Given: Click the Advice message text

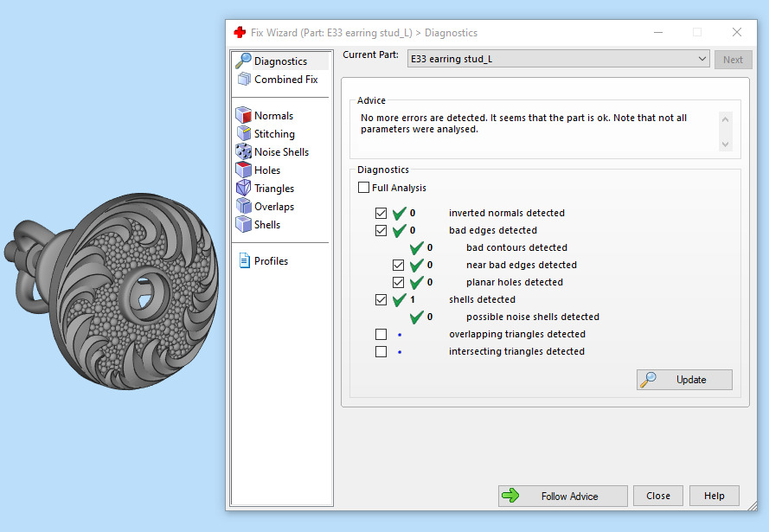Looking at the screenshot, I should coord(523,123).
